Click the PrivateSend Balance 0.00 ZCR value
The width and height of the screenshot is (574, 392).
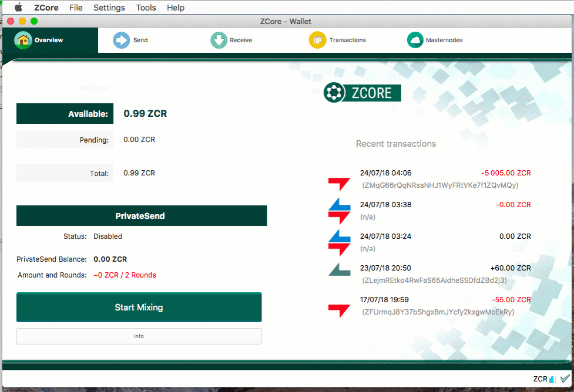[110, 259]
